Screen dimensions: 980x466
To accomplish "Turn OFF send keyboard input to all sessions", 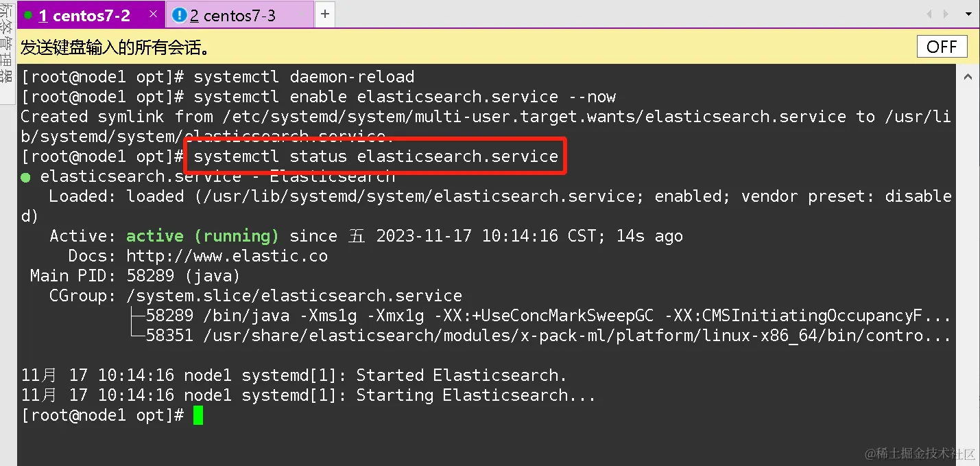I will click(942, 47).
